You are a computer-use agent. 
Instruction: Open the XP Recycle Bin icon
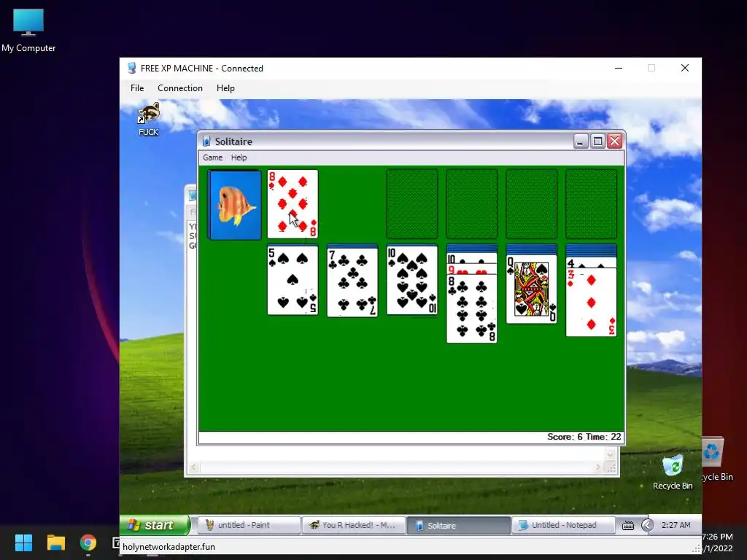click(x=672, y=472)
